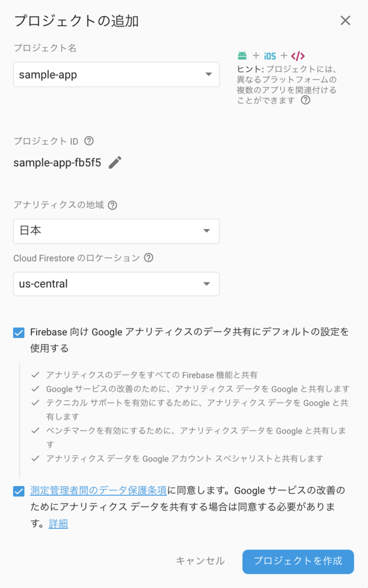Edit the project ID with the pencil icon

tap(114, 163)
